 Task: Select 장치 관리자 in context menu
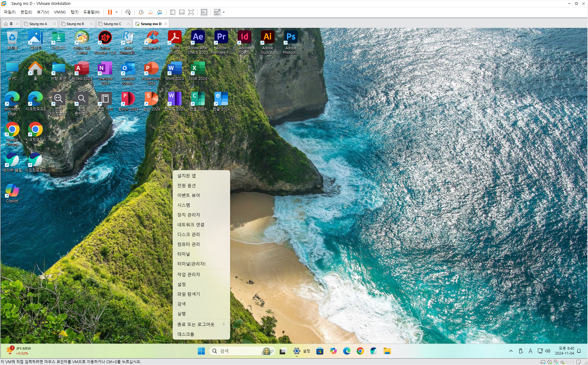tap(189, 215)
